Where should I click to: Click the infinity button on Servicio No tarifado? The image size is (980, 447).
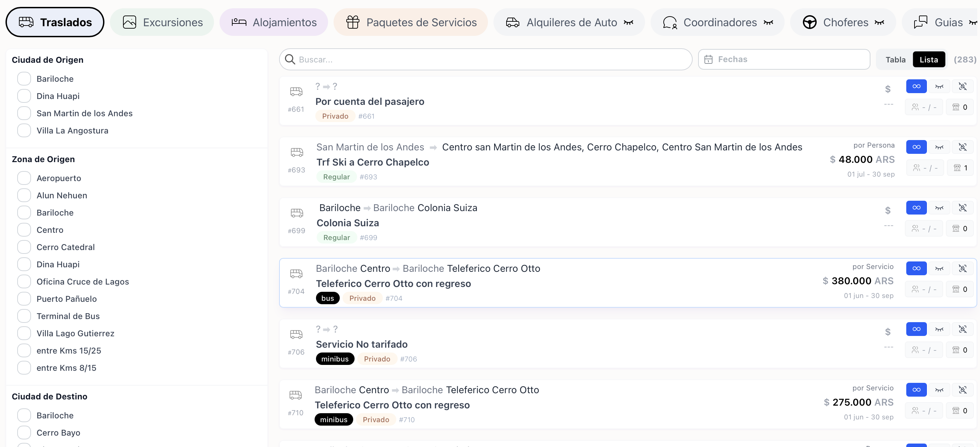(916, 329)
